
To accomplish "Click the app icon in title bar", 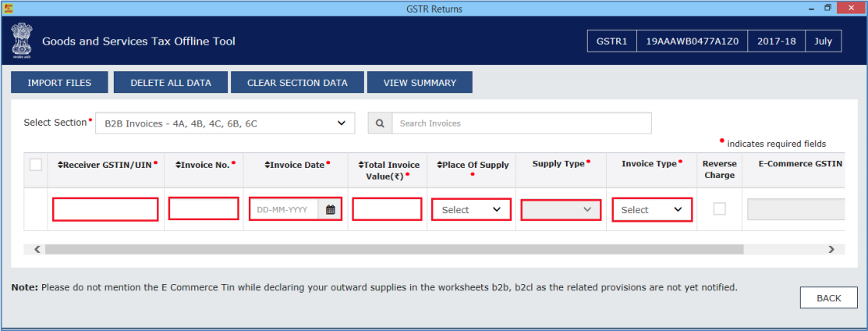I will [9, 9].
